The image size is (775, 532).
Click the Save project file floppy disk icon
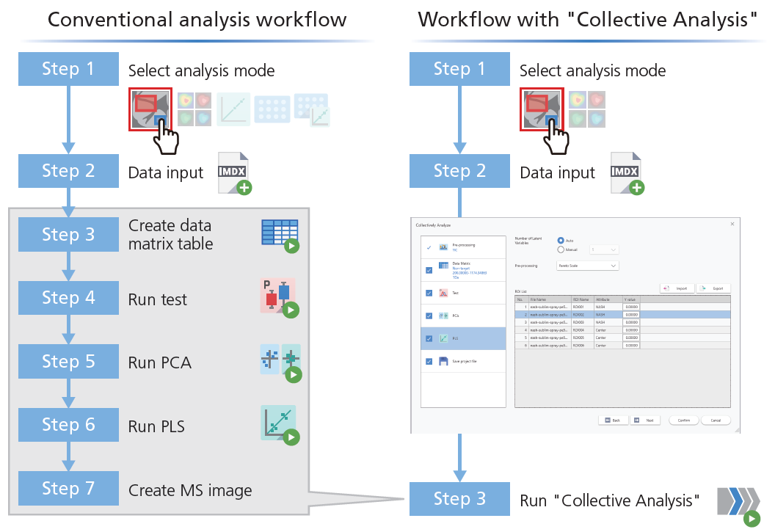[443, 361]
